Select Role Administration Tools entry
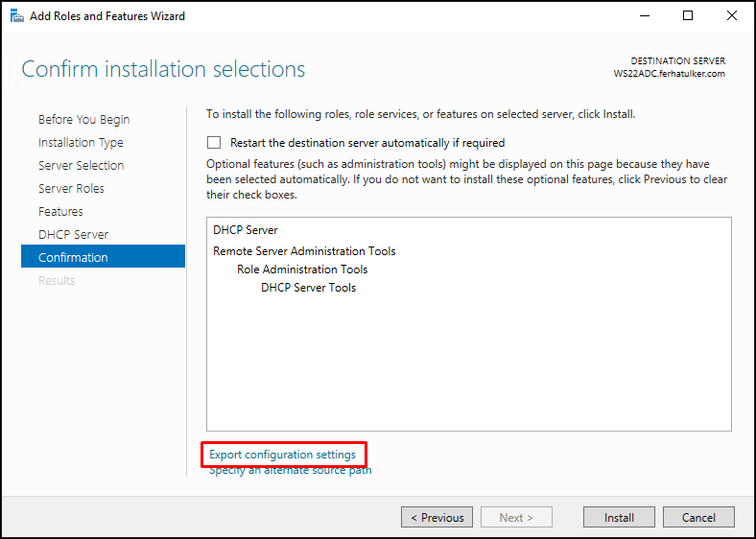756x539 pixels. pyautogui.click(x=302, y=269)
